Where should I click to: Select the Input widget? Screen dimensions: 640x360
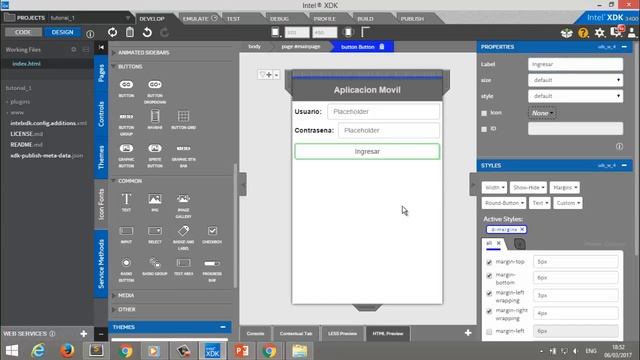pyautogui.click(x=126, y=235)
